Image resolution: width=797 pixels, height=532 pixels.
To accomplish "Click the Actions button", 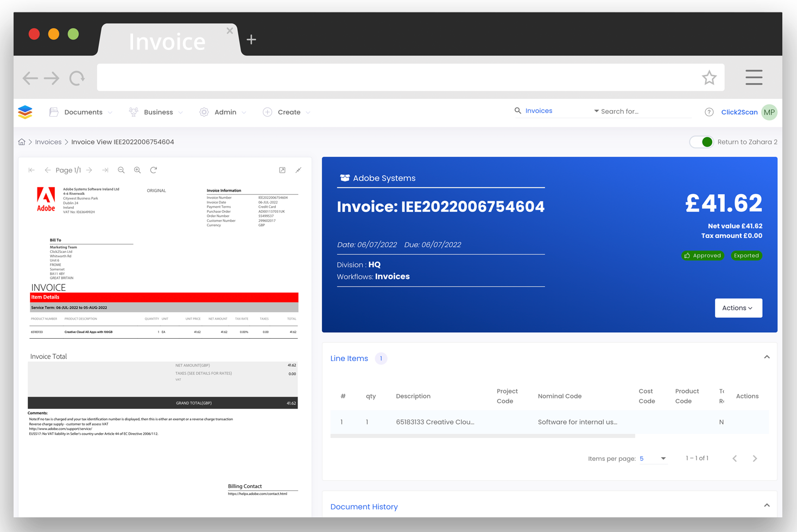I will 738,308.
